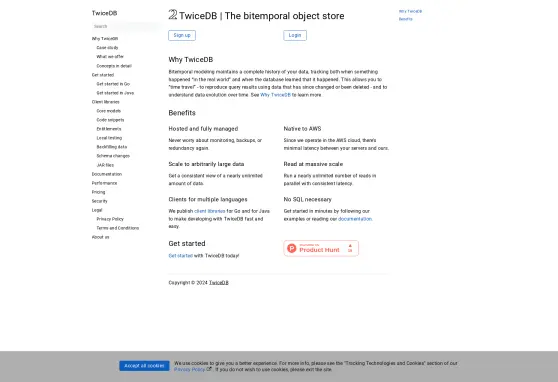Accept all cookies in the banner
The image size is (558, 382).
click(x=144, y=366)
